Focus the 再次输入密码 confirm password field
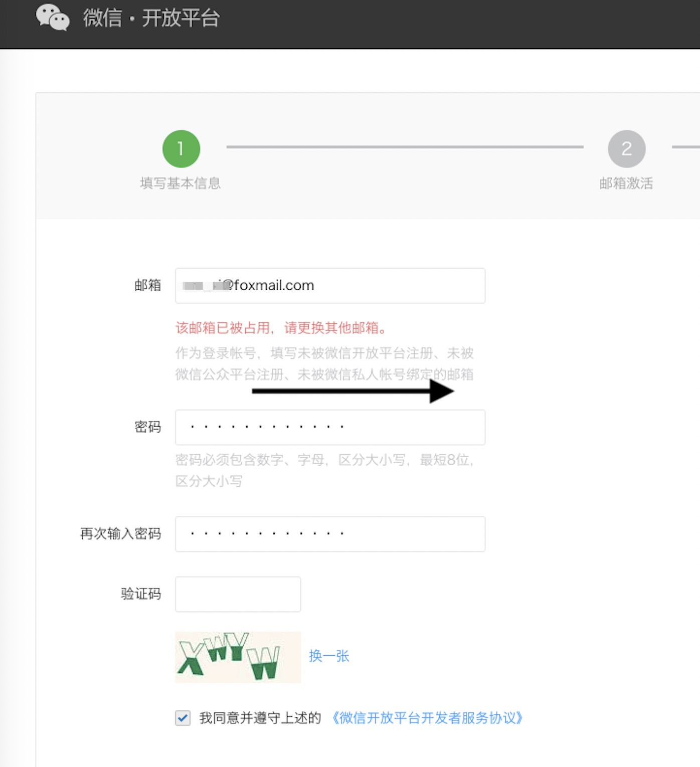The image size is (700, 767). [330, 534]
